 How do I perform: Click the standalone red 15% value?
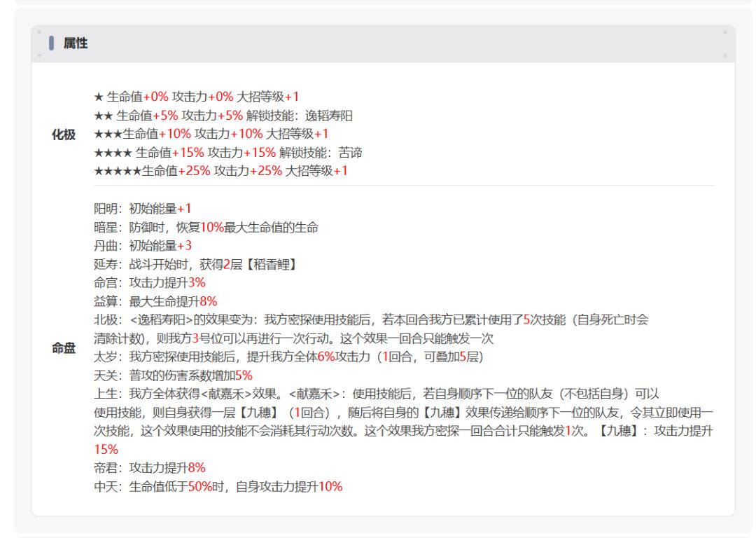(x=106, y=450)
